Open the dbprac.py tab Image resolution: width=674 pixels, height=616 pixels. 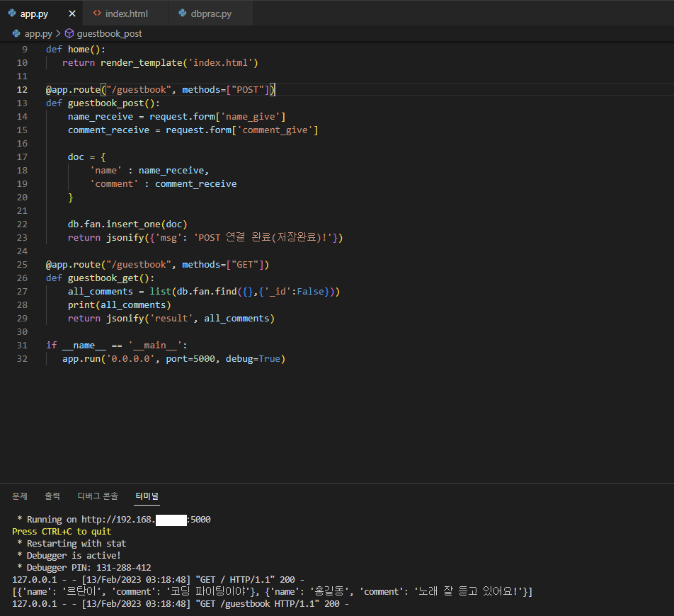pyautogui.click(x=211, y=13)
